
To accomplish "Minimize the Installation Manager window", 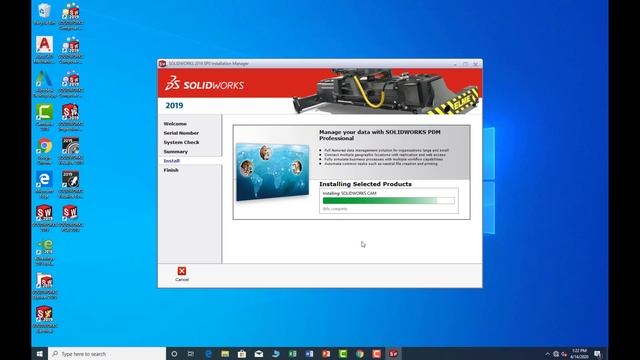I will 455,64.
